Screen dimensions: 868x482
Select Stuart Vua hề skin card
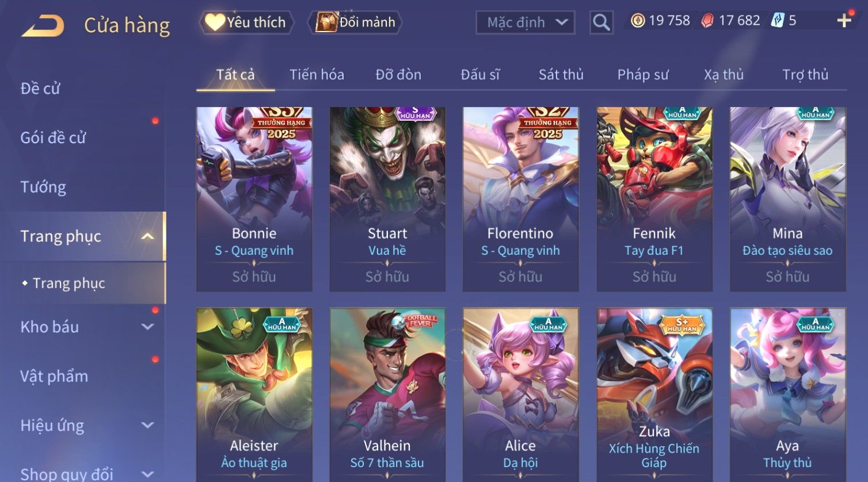click(387, 199)
